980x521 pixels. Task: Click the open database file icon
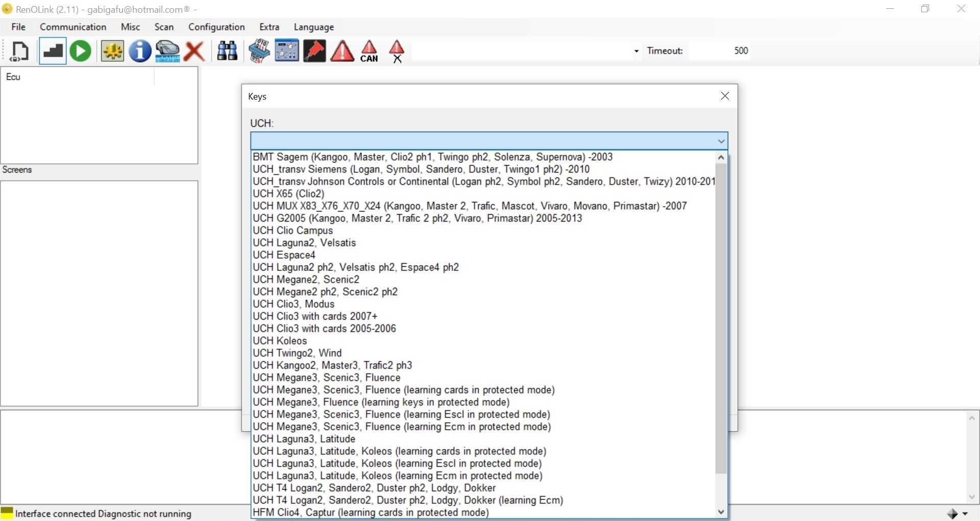19,51
